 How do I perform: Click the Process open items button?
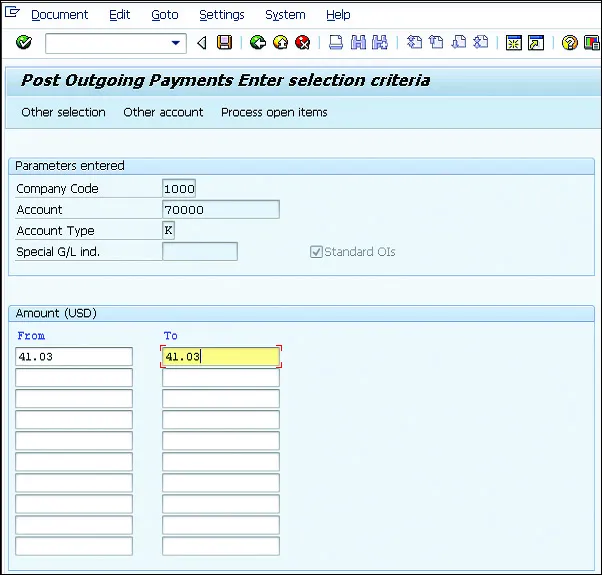[274, 112]
